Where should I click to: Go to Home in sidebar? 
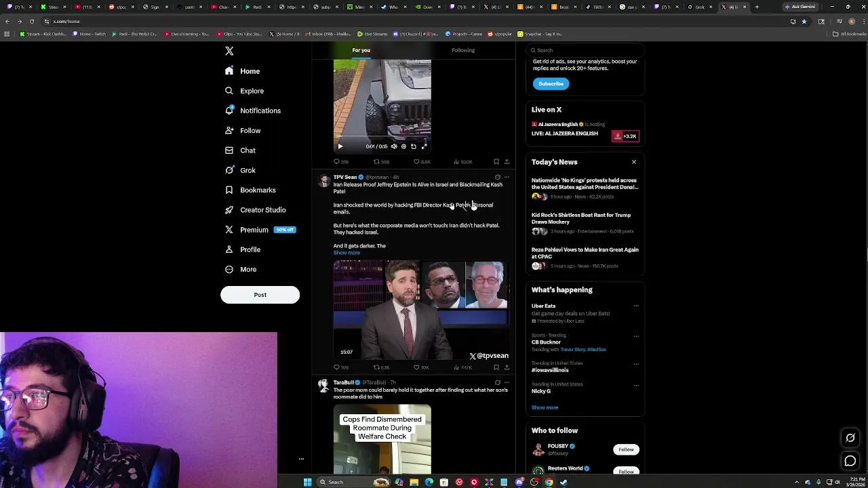243,71
